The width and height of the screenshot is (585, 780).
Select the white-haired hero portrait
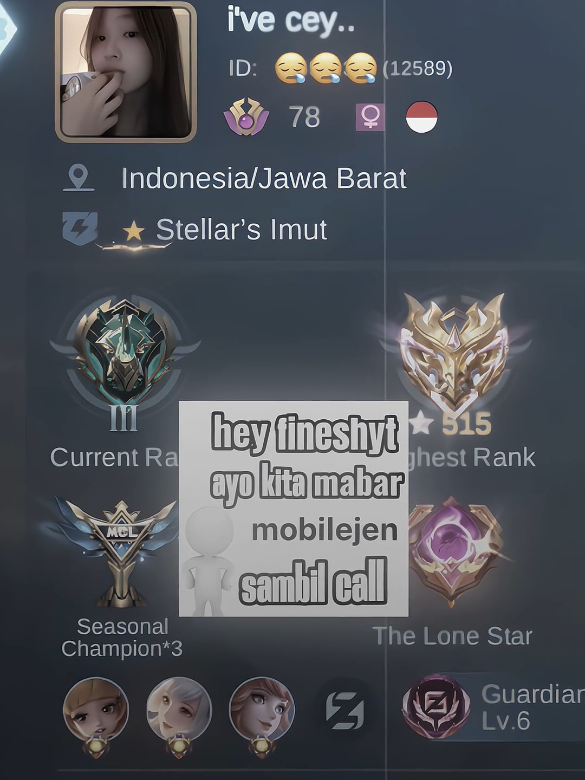pyautogui.click(x=179, y=712)
